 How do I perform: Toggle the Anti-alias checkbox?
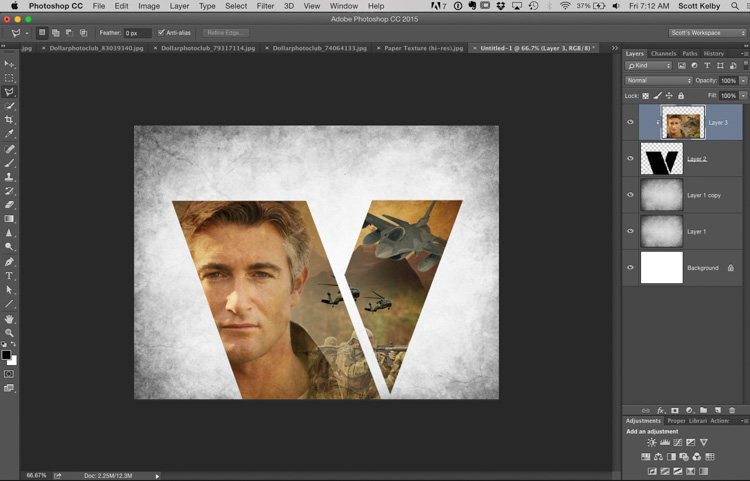[162, 33]
